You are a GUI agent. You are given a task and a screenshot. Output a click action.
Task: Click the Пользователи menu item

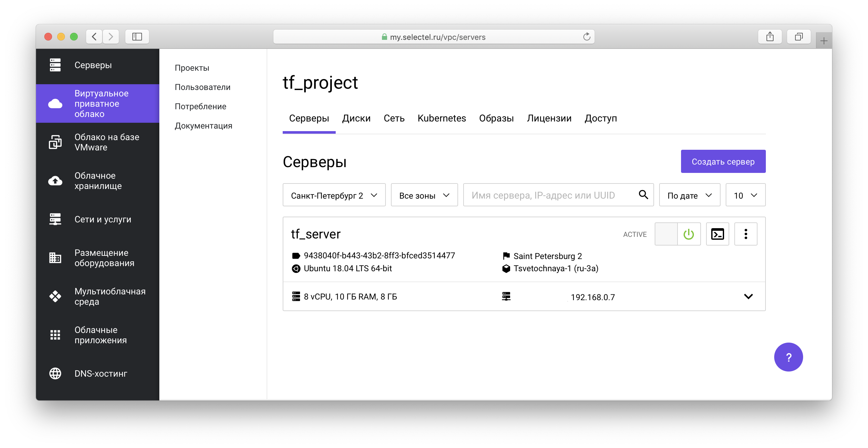[x=203, y=87]
